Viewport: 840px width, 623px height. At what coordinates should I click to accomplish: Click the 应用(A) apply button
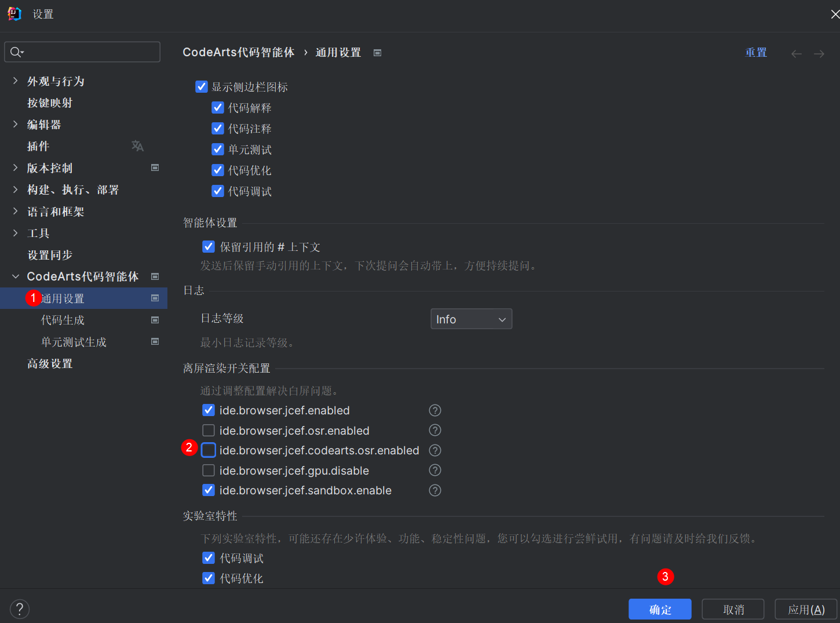tap(806, 610)
